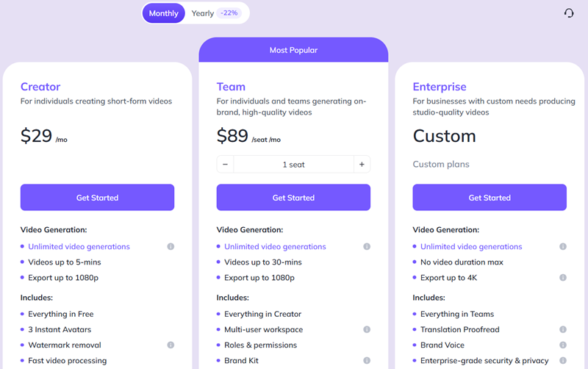Switch billing to Yearly
This screenshot has height=369, width=588.
pos(203,13)
